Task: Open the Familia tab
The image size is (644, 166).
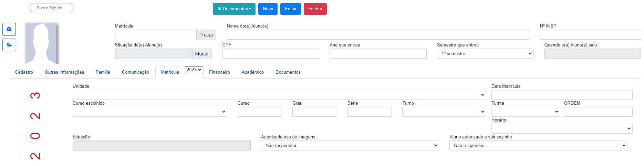Action: [103, 72]
